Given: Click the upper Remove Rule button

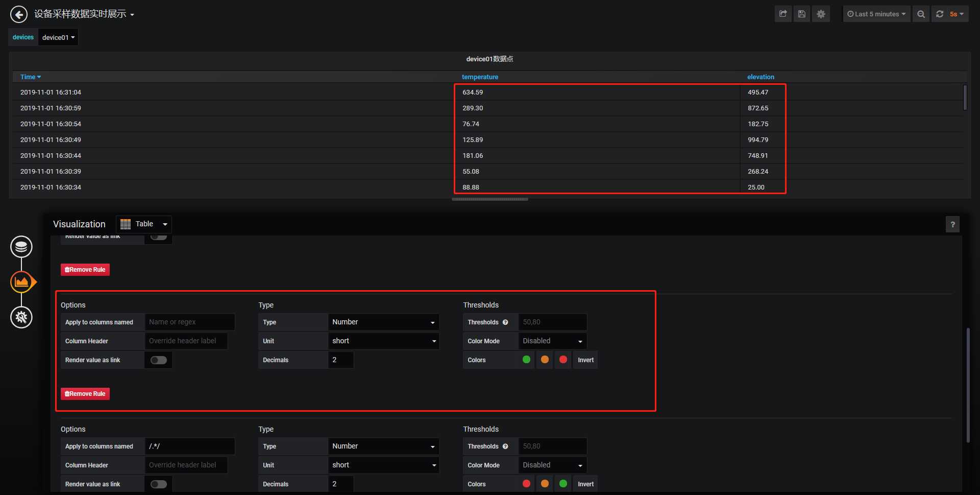Looking at the screenshot, I should tap(85, 270).
